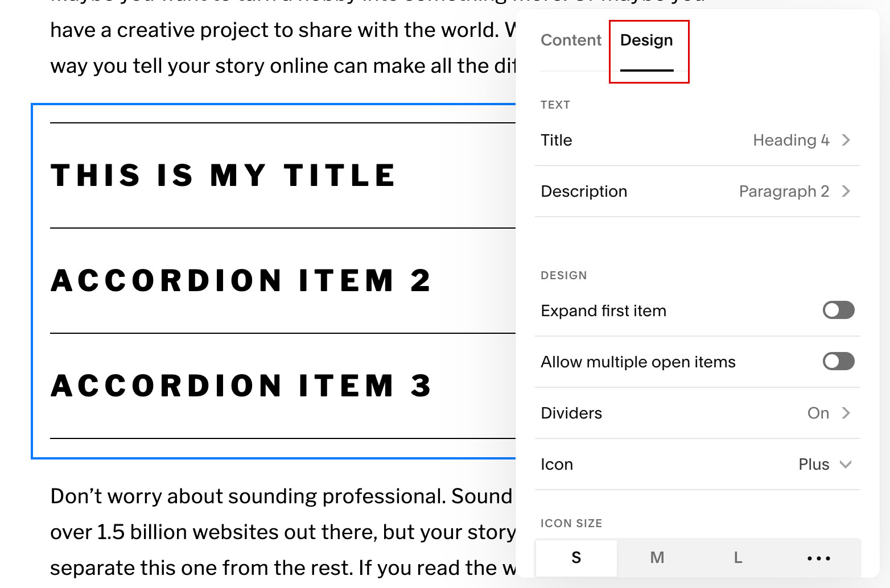
Task: Click the Plus icon value
Action: tap(814, 464)
